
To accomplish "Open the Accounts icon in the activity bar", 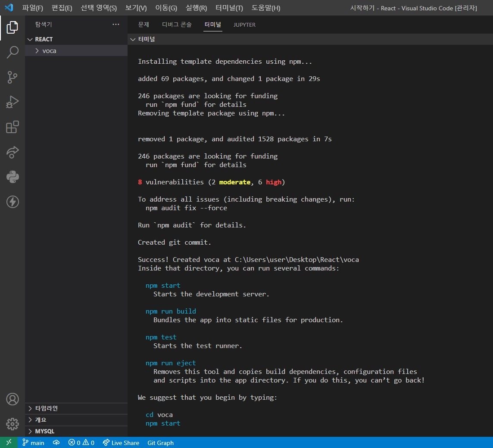I will (12, 399).
